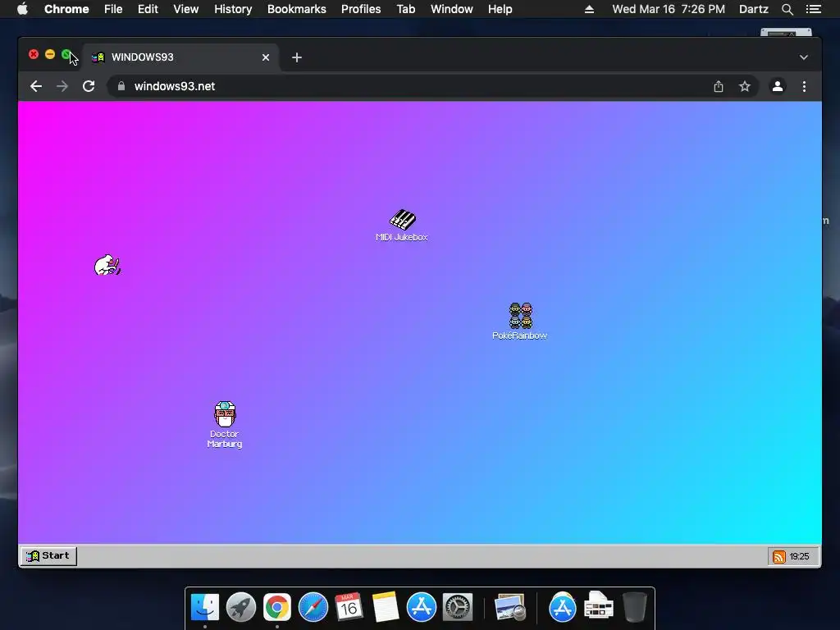Open the Chrome profile avatar
This screenshot has height=630, width=840.
778,86
